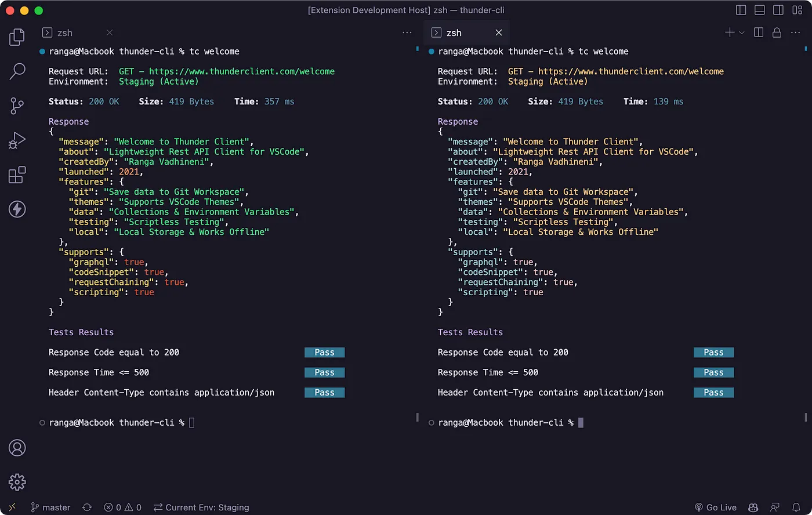The image size is (812, 515).
Task: Expand the dropdown arrow next to plus
Action: coord(742,33)
